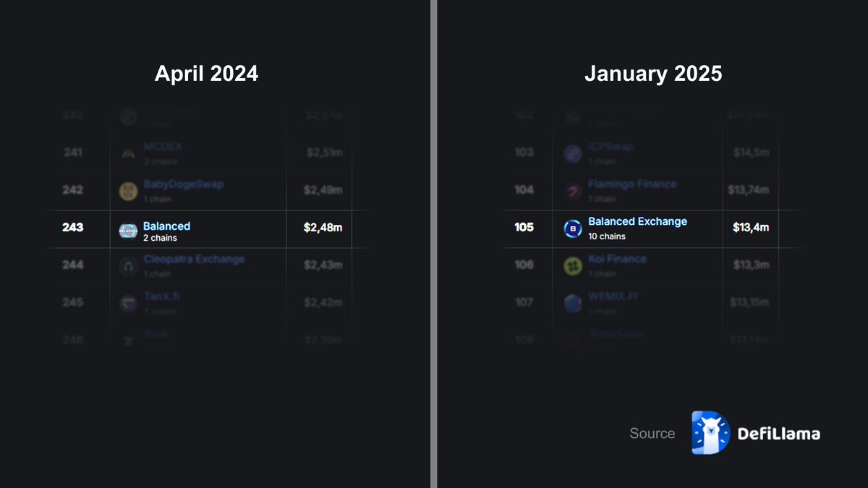
Task: Click the Balanced protocol logo icon
Action: tap(128, 230)
